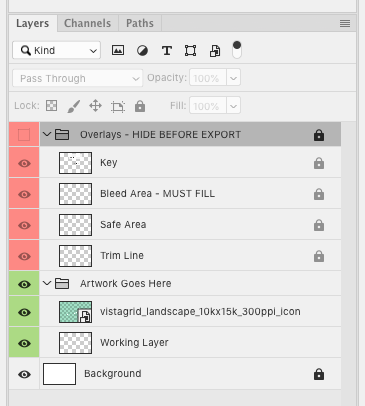Open the Pass Through blend mode dropdown
The height and width of the screenshot is (406, 365).
[78, 78]
